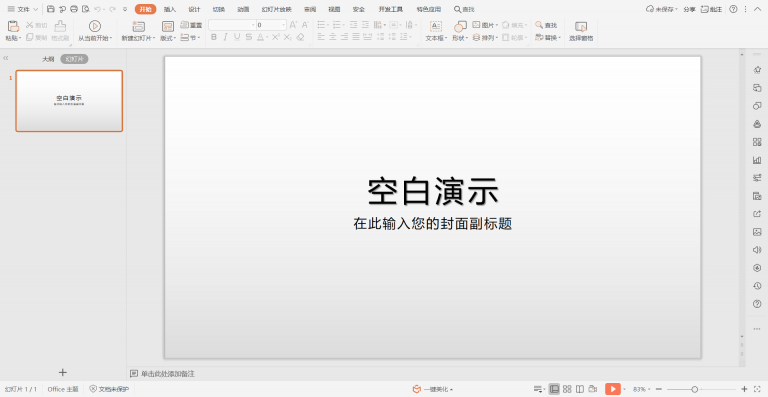Viewport: 768px width, 397px height.
Task: Click the Save icon in quick access toolbar
Action: click(51, 9)
